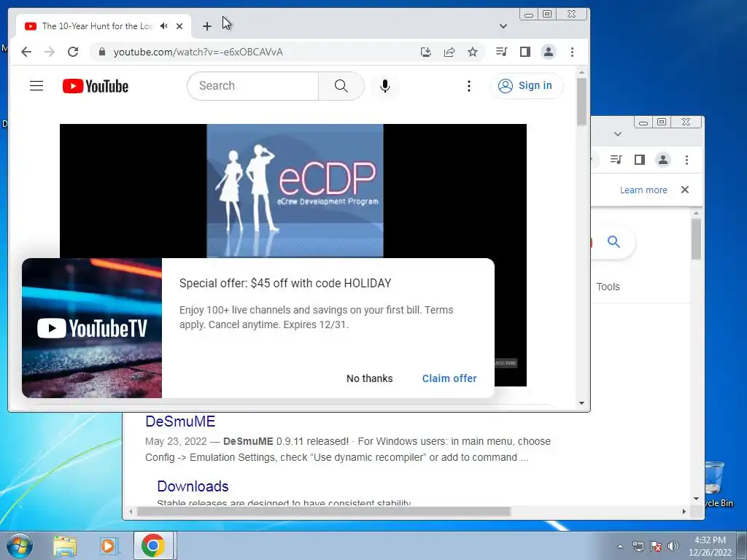747x560 pixels.
Task: Click the lock site info icon
Action: click(101, 52)
